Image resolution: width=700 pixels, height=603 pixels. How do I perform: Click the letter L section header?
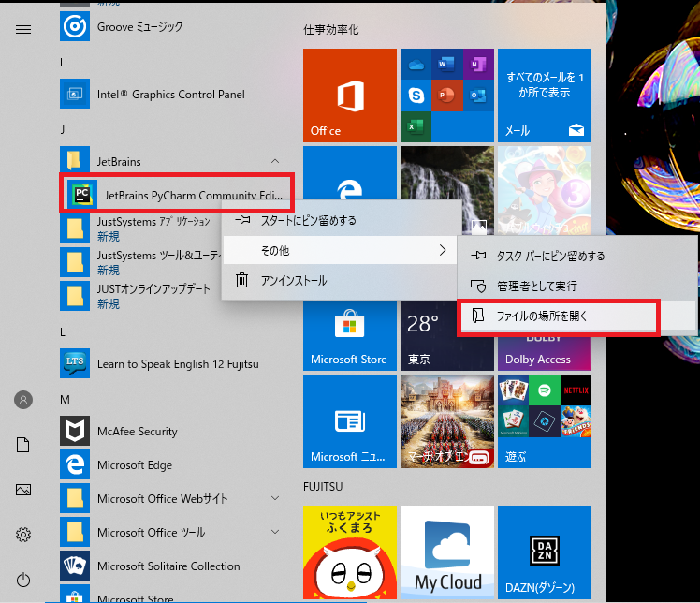click(x=63, y=332)
